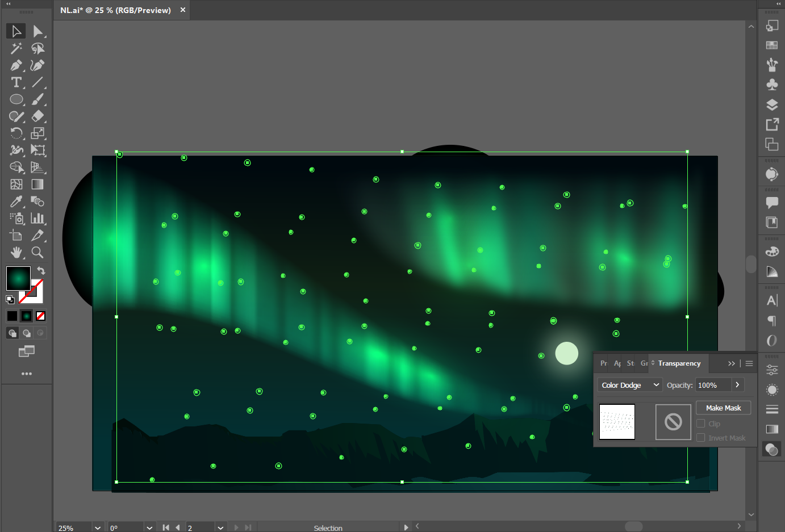Open the Transparency panel options menu
The height and width of the screenshot is (532, 785).
click(x=749, y=363)
